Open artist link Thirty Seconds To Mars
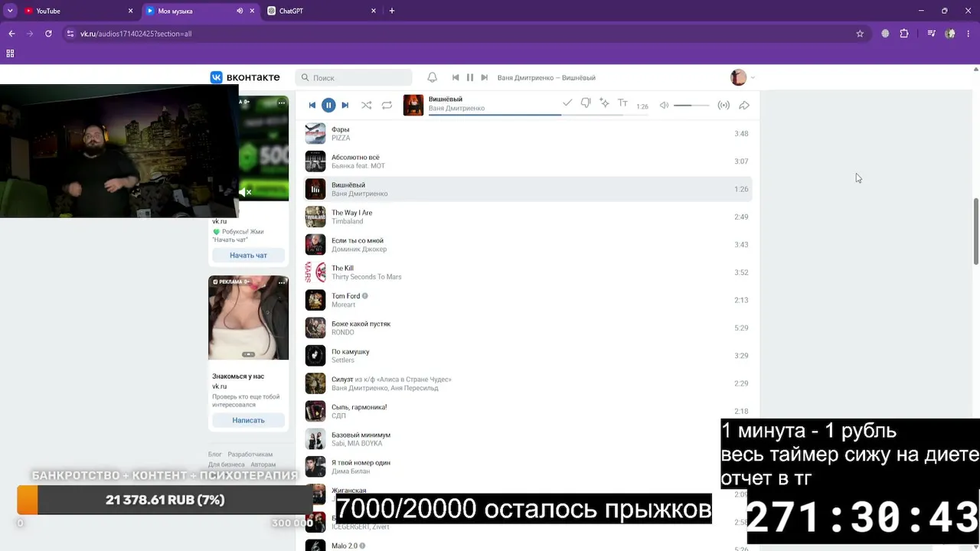 click(366, 277)
